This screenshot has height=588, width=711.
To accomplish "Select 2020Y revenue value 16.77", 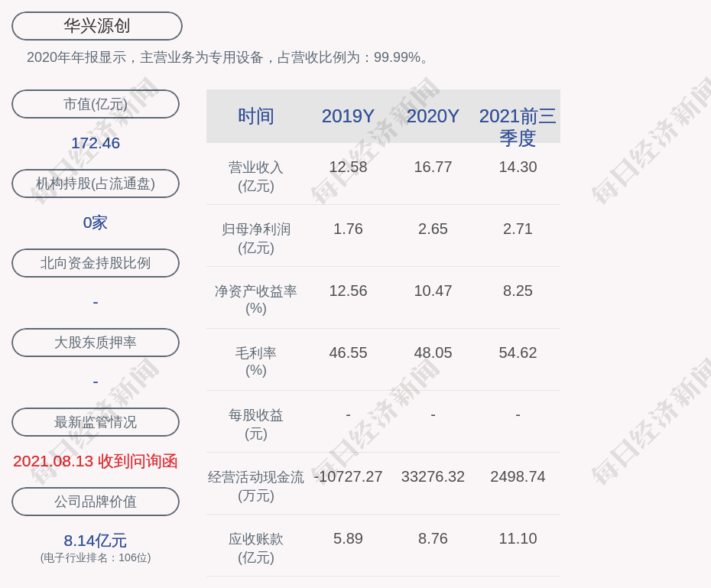I will (x=433, y=167).
